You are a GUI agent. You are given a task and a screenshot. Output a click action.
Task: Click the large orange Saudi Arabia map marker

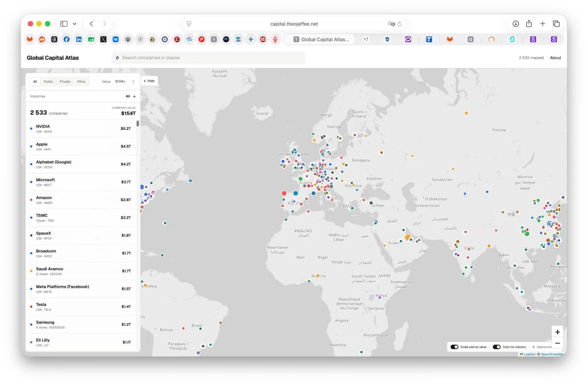tap(407, 237)
